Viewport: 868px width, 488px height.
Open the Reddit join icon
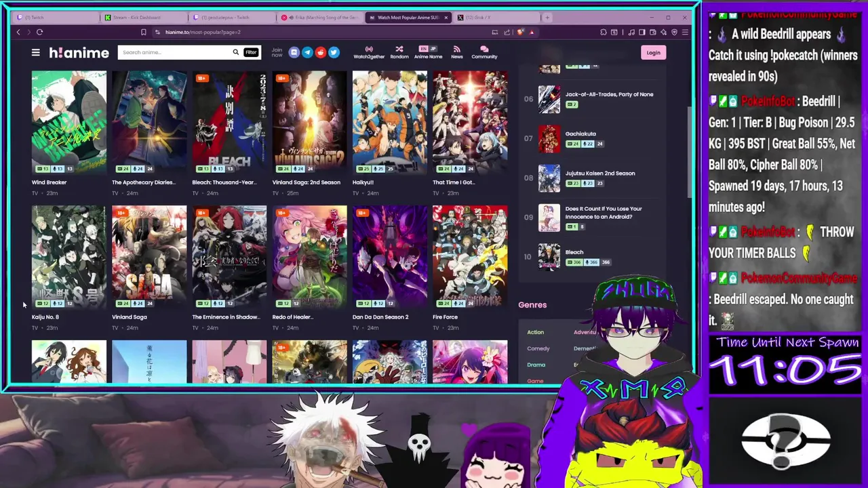pos(320,52)
